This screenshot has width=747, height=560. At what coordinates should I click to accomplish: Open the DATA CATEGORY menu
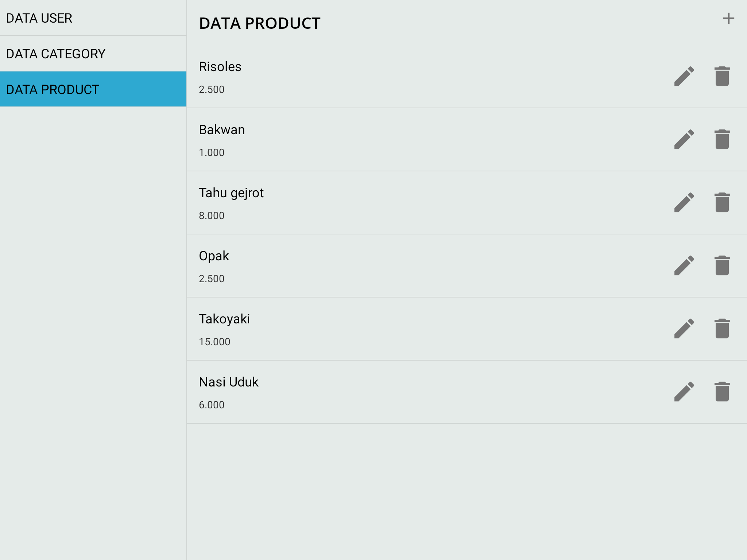[x=93, y=54]
